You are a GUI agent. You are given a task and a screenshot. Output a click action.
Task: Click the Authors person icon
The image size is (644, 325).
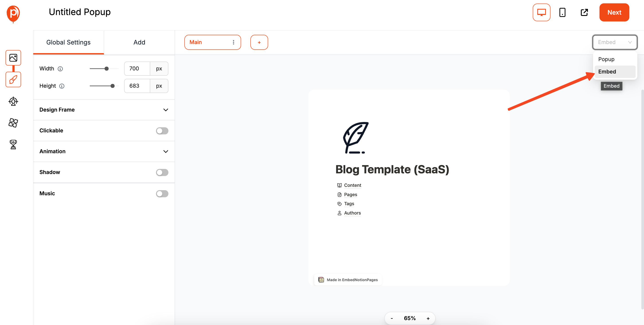click(x=339, y=213)
